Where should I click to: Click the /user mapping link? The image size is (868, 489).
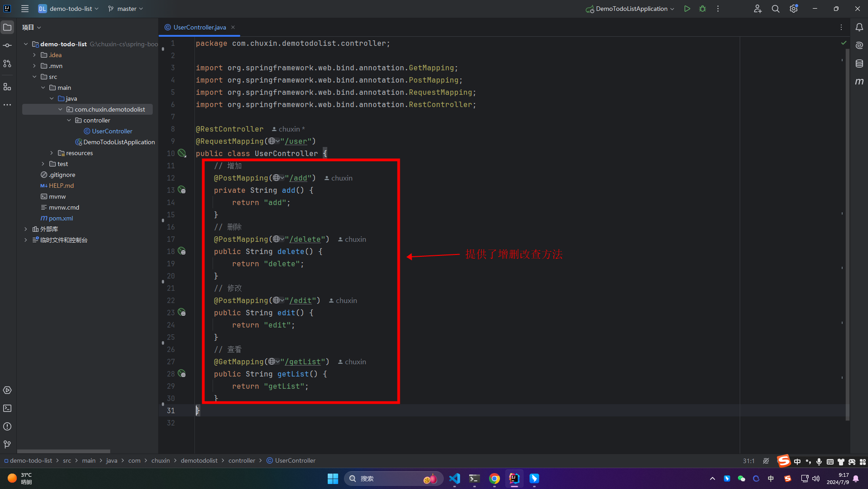(x=296, y=141)
